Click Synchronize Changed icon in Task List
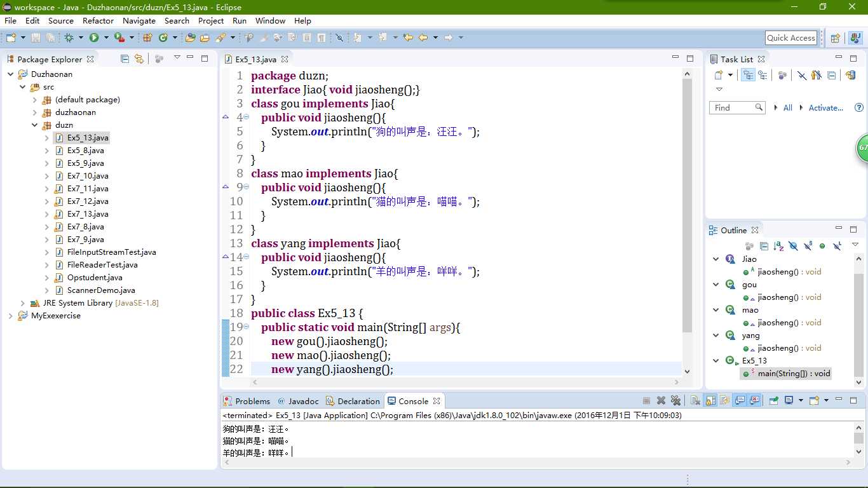 pyautogui.click(x=851, y=75)
